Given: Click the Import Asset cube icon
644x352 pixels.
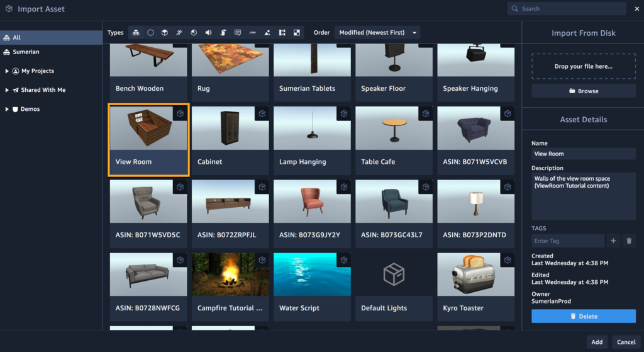Looking at the screenshot, I should pos(9,9).
